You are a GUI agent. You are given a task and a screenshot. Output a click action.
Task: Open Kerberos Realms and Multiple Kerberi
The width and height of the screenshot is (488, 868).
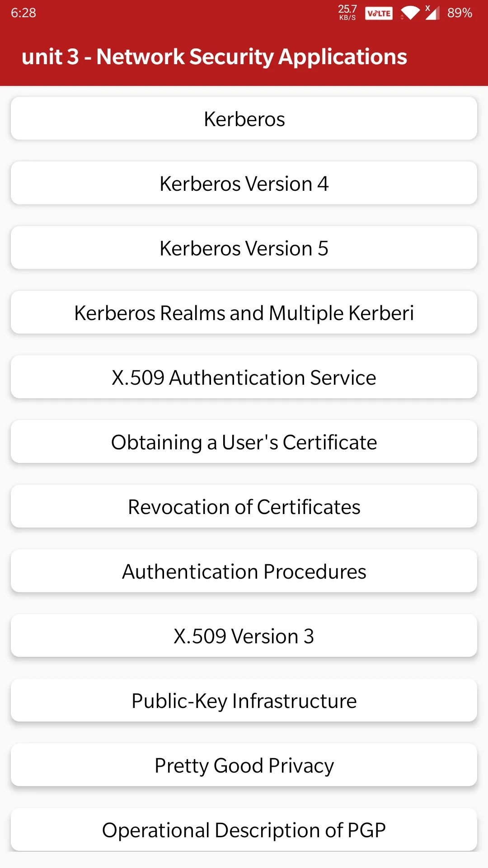(x=244, y=312)
